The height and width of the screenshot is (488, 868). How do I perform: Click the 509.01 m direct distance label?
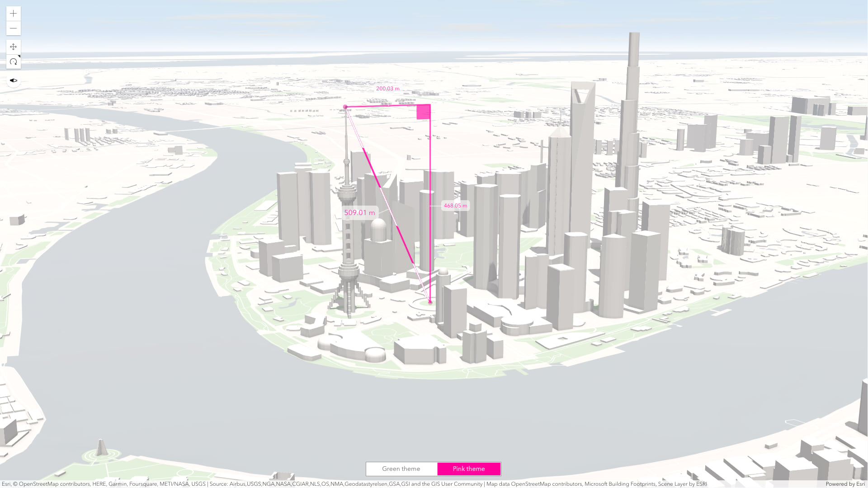[x=359, y=213]
